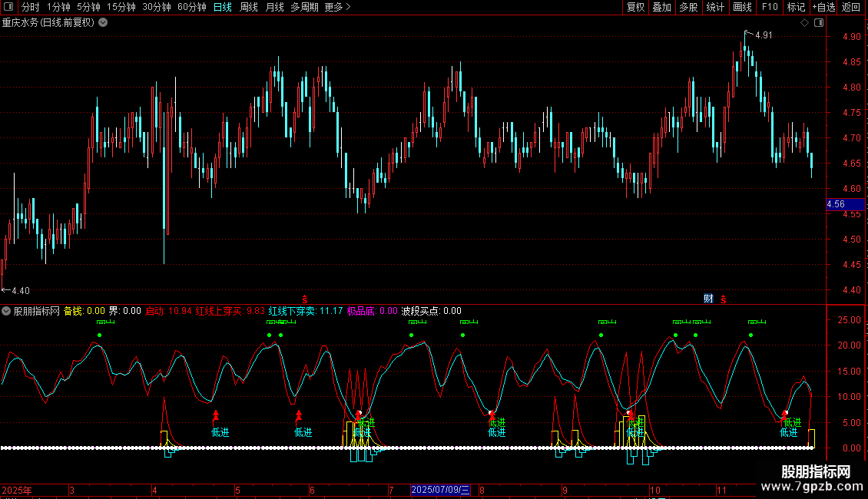Click the 股朋指标网 indicator name
The height and width of the screenshot is (499, 868).
[37, 312]
